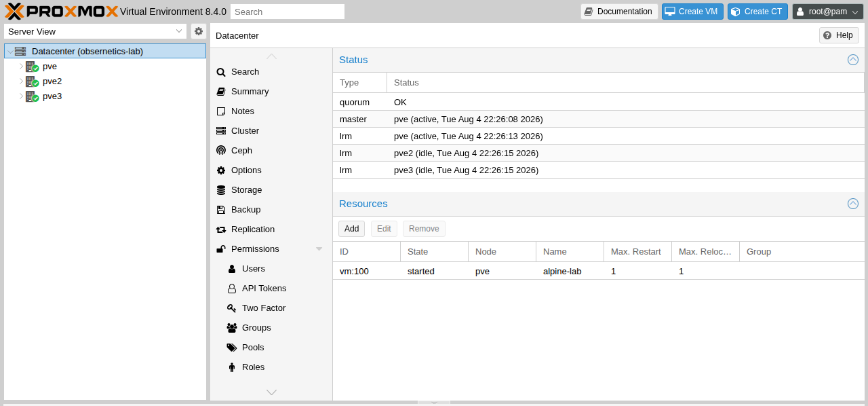Open the Storage menu item
Image resolution: width=868 pixels, height=406 pixels.
pyautogui.click(x=271, y=190)
